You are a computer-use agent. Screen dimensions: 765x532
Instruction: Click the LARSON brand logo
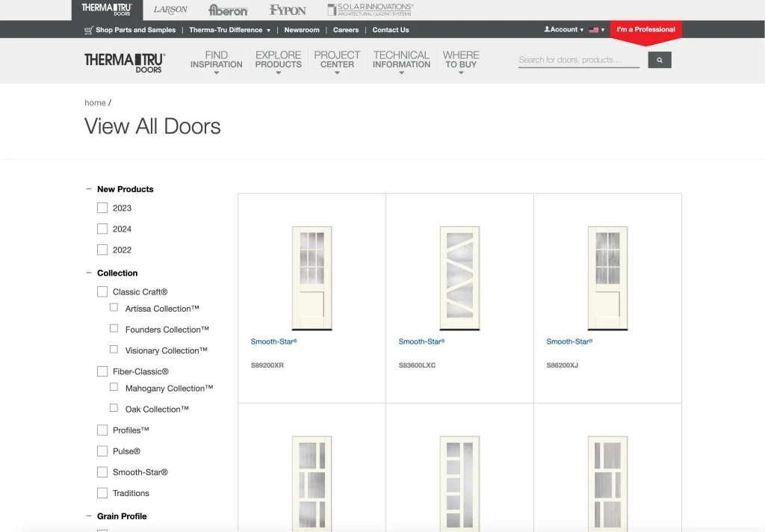pyautogui.click(x=170, y=10)
